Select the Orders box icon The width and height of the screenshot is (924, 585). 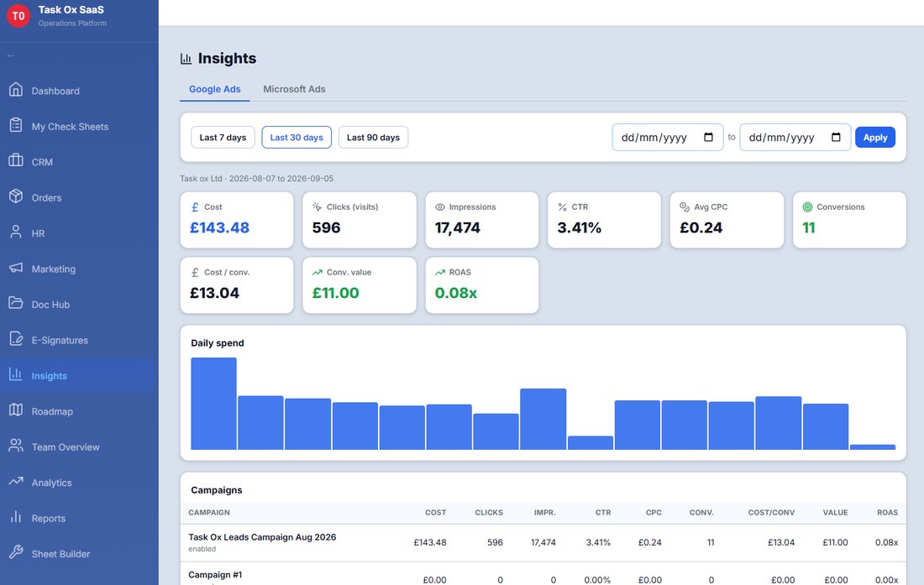coord(16,196)
